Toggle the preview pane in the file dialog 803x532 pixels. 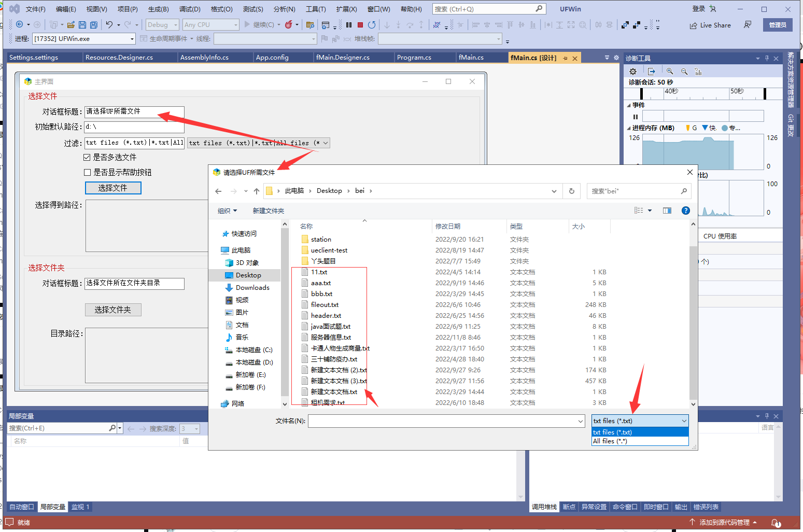[x=667, y=211]
